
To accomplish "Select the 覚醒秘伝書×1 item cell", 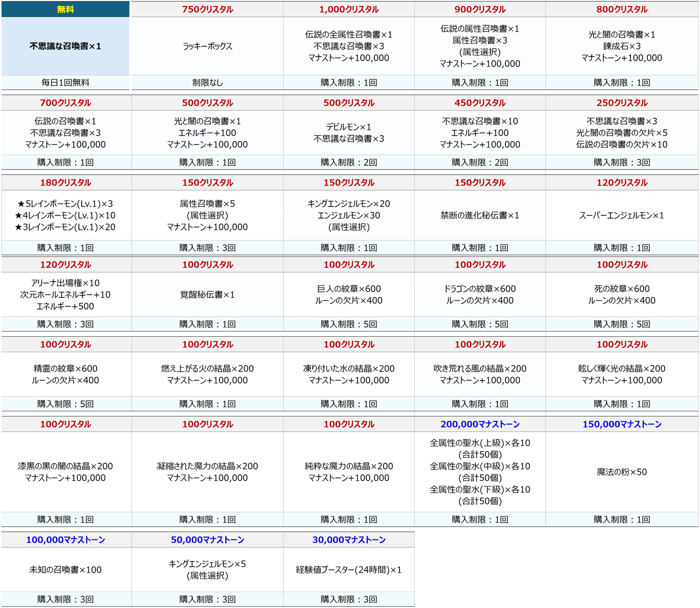I will [207, 295].
